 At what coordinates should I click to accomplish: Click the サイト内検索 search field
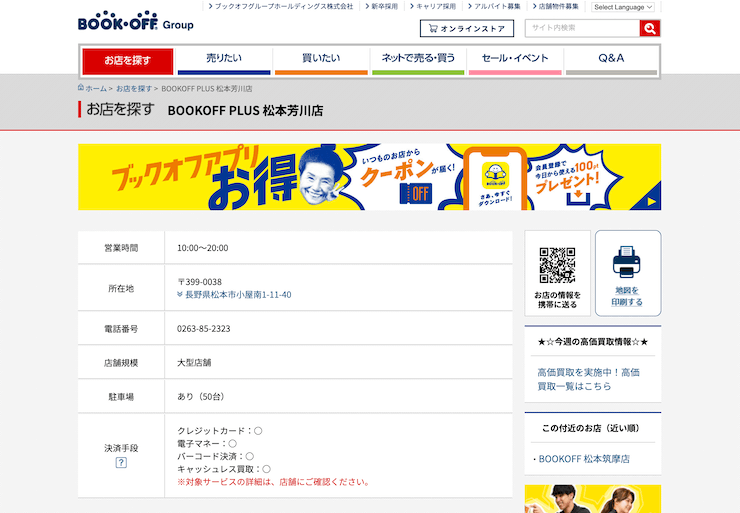coord(582,28)
